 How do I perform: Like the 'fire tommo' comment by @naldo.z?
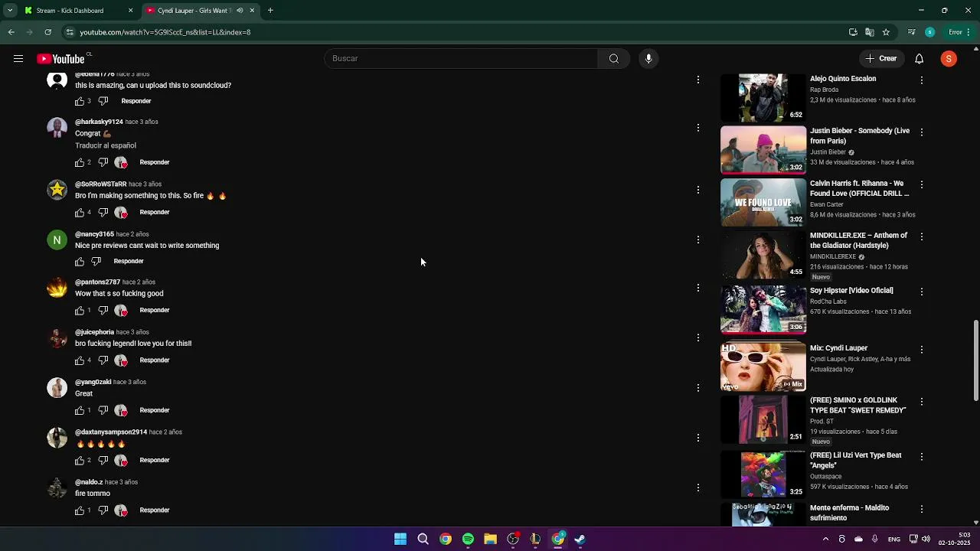point(80,510)
